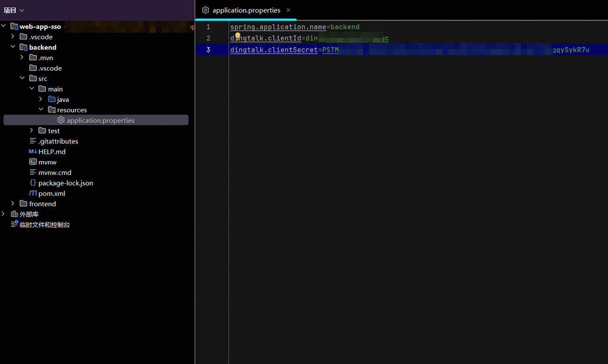The height and width of the screenshot is (364, 608).
Task: Click the backend module folder icon
Action: (x=23, y=47)
